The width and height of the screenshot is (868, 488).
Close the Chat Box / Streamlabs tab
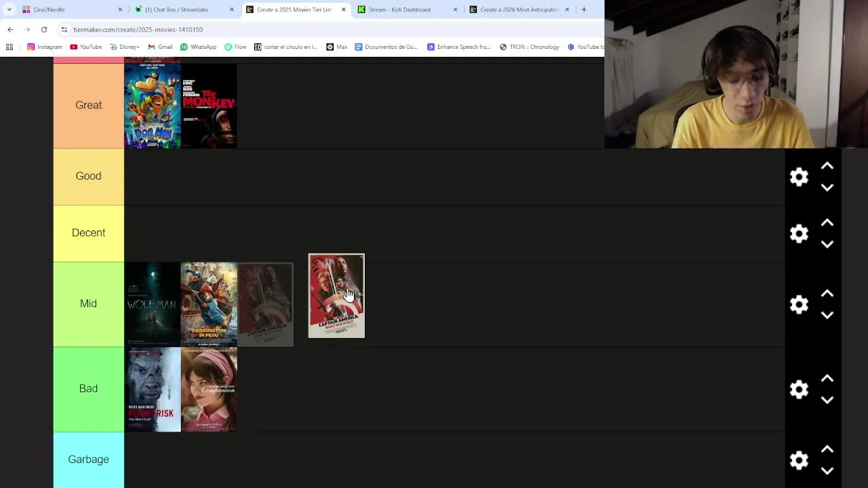pos(232,9)
